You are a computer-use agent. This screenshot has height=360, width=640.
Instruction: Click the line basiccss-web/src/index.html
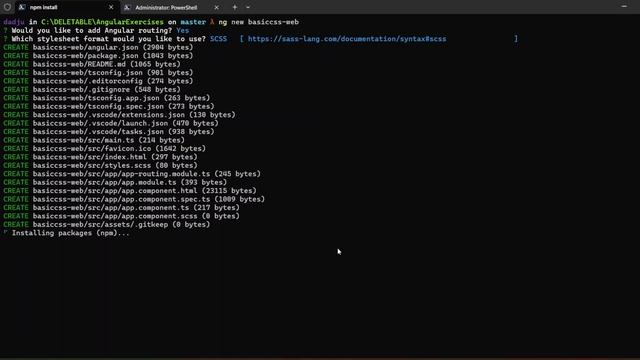pos(100,157)
